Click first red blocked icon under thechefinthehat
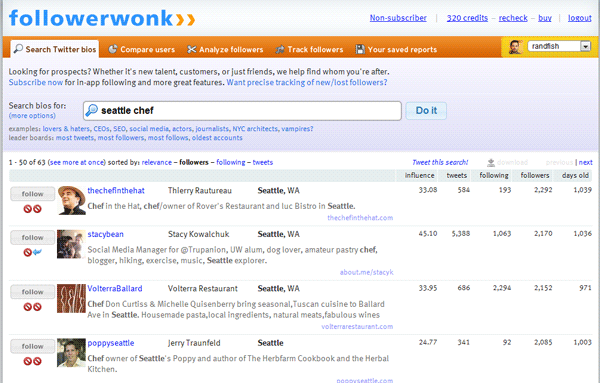Viewport: 600px width, 383px height. [x=28, y=209]
